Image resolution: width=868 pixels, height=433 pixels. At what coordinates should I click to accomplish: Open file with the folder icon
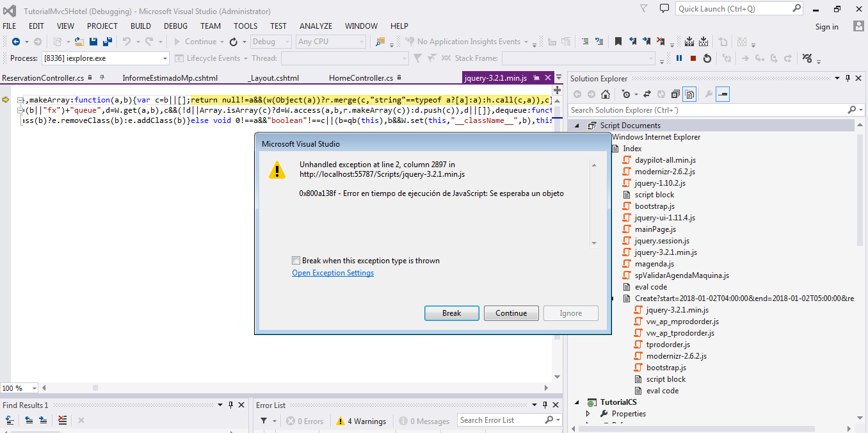click(79, 42)
